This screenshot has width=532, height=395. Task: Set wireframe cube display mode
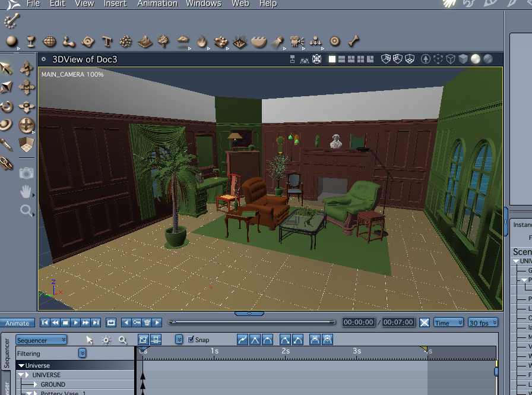450,59
